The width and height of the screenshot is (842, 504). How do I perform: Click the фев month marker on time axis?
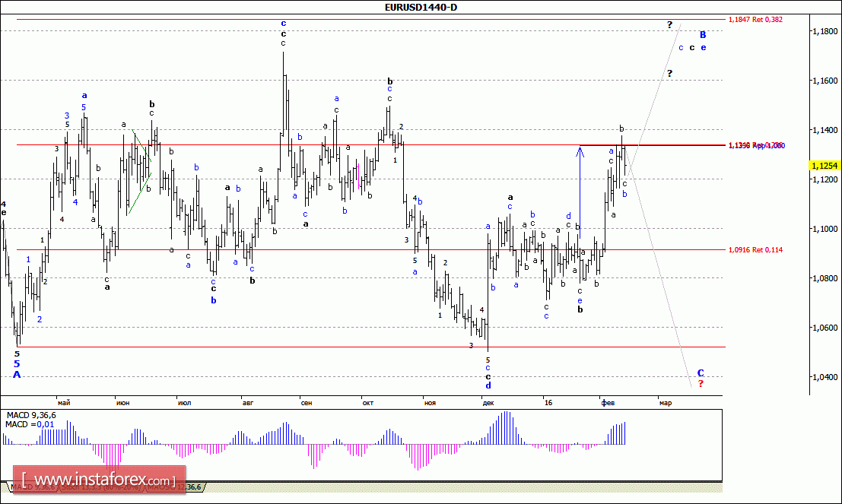tap(607, 401)
